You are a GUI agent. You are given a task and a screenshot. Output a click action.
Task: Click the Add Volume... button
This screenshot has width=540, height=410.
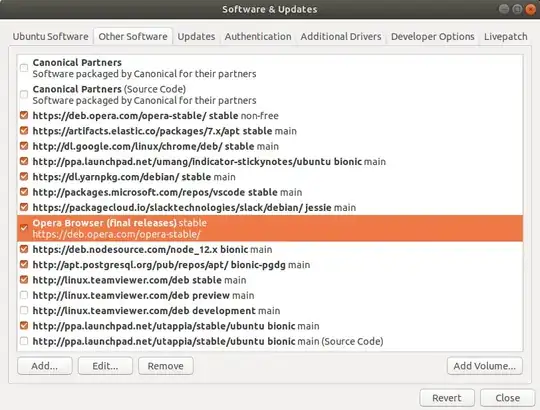coord(485,366)
